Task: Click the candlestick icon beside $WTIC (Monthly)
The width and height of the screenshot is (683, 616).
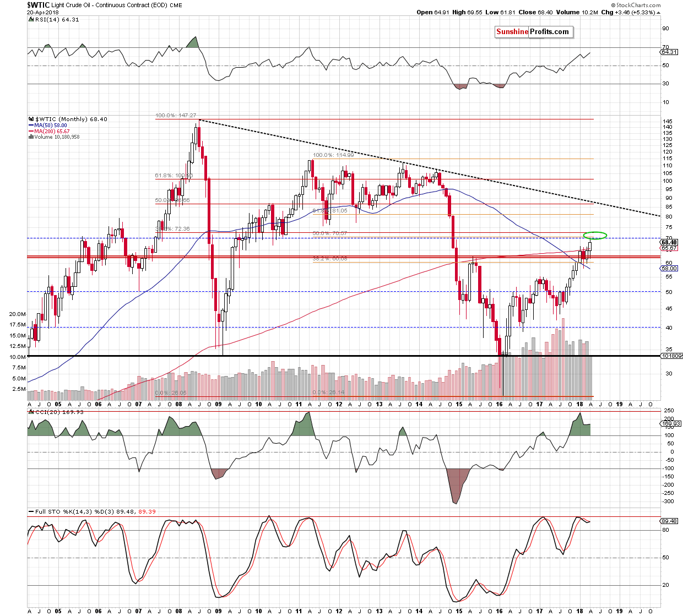Action: point(31,119)
